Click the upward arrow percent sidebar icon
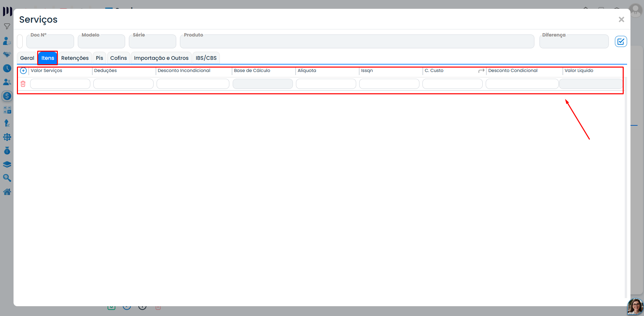Image resolution: width=644 pixels, height=316 pixels. pyautogui.click(x=7, y=123)
